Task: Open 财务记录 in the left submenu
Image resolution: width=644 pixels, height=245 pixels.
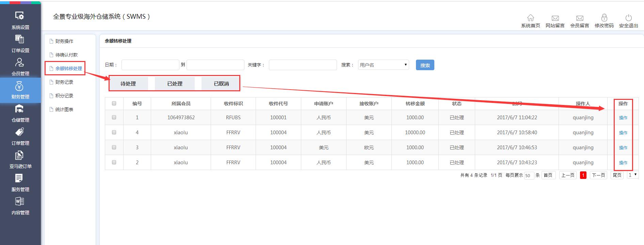Action: pos(64,82)
